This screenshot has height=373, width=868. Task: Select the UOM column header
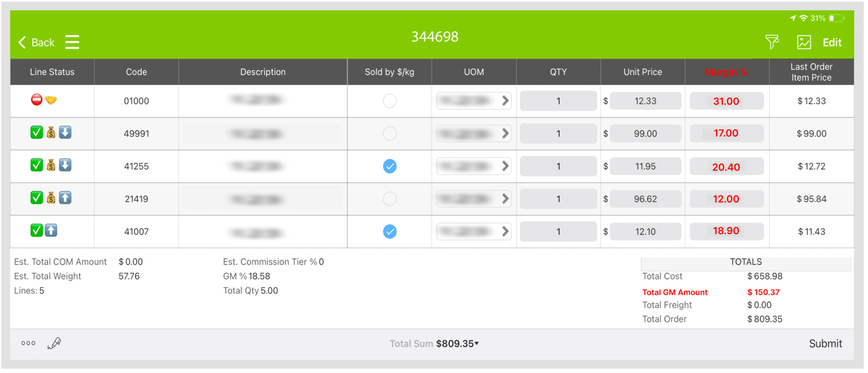point(474,72)
